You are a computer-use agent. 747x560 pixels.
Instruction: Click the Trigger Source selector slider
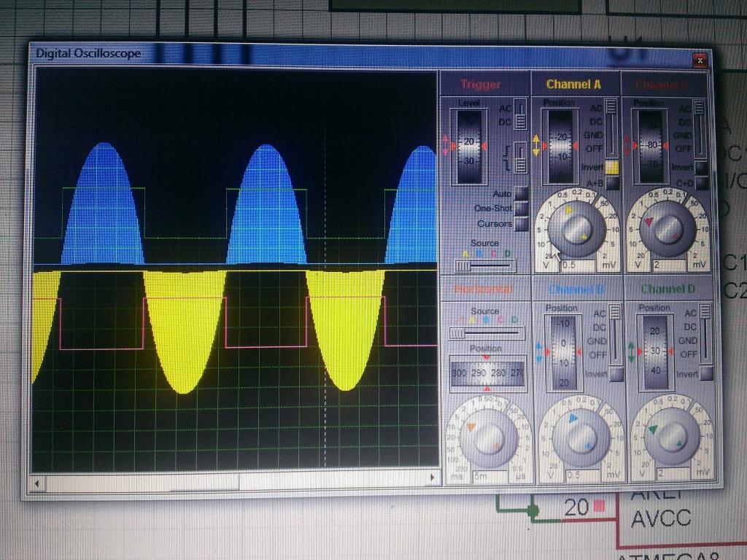(484, 265)
